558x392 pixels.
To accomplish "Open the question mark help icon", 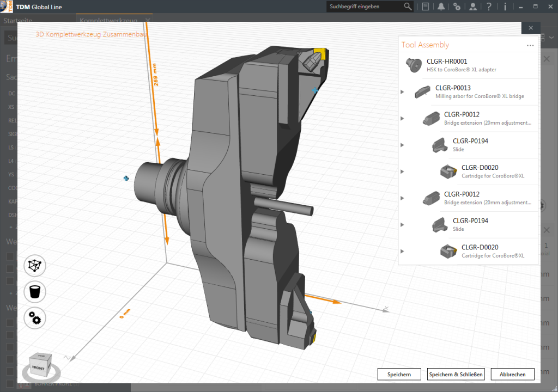I will pos(489,7).
